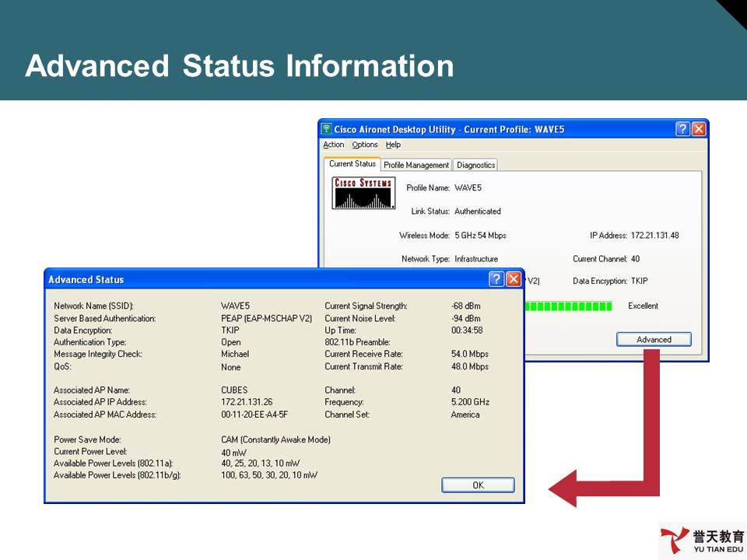Click the 802.11b Preamble label
Image resolution: width=747 pixels, height=560 pixels.
357,342
